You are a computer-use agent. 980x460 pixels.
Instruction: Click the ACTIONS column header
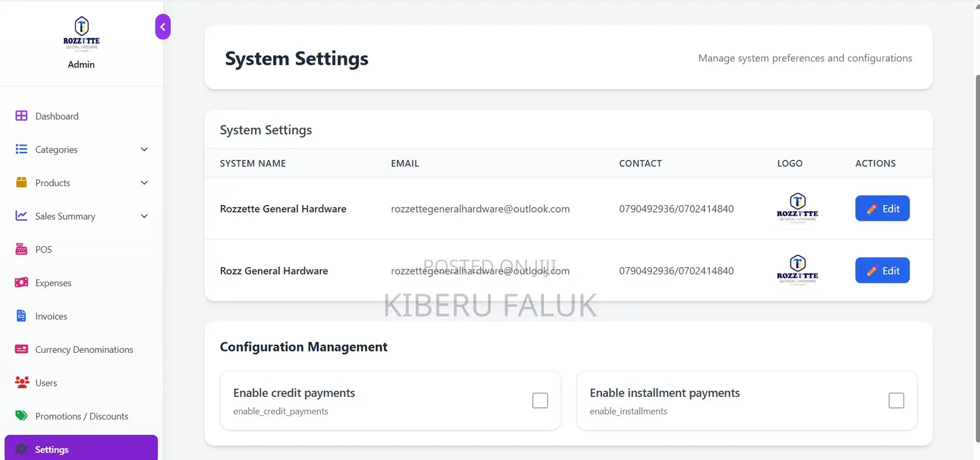pyautogui.click(x=875, y=164)
